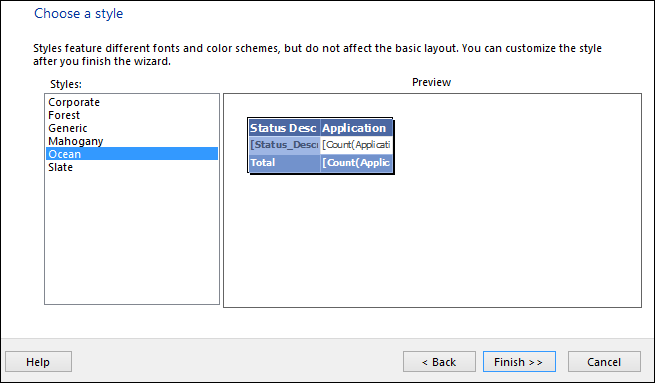Click the Total row label in preview
Viewport: 655px width, 383px height.
point(284,162)
